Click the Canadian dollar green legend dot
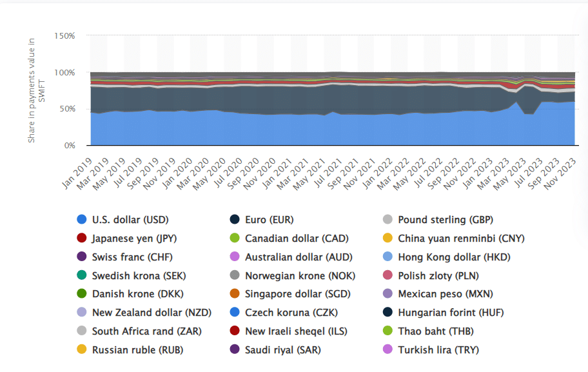The image size is (588, 372). point(235,239)
